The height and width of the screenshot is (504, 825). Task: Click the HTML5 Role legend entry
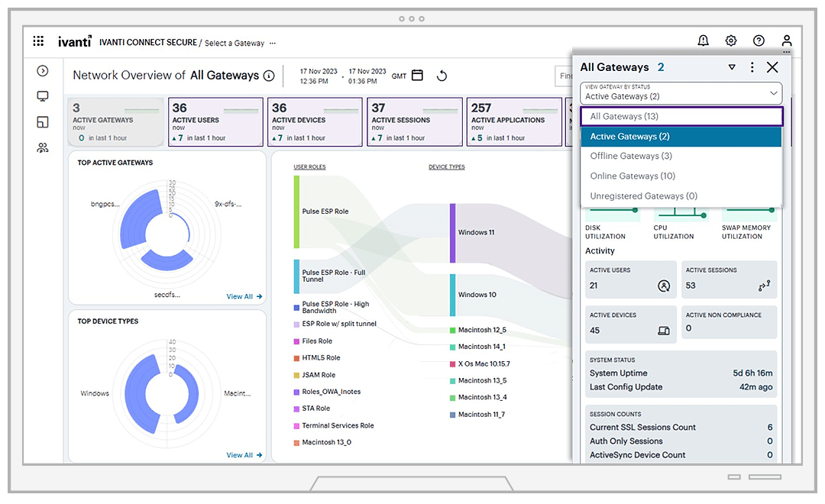click(x=317, y=357)
